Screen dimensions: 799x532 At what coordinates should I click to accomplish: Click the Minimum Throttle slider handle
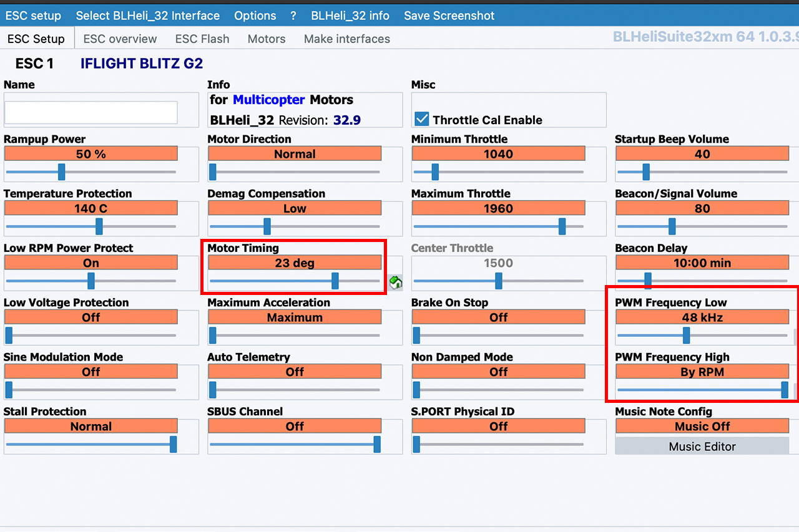[x=435, y=172]
